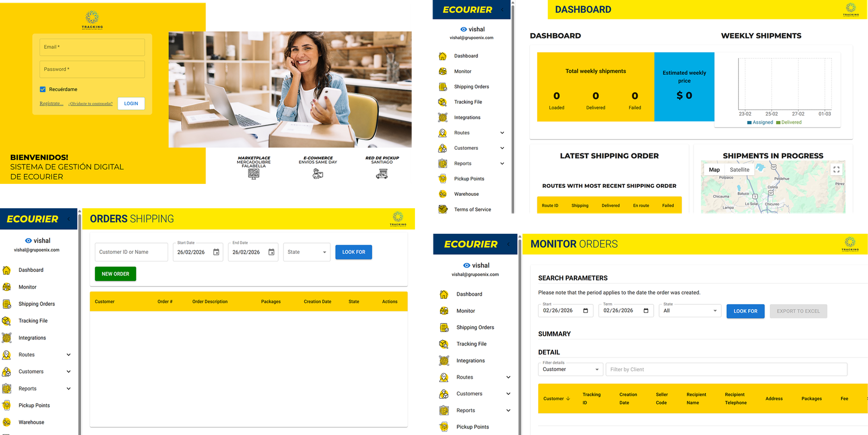Click the blue Assigned legend swatch

click(x=749, y=123)
